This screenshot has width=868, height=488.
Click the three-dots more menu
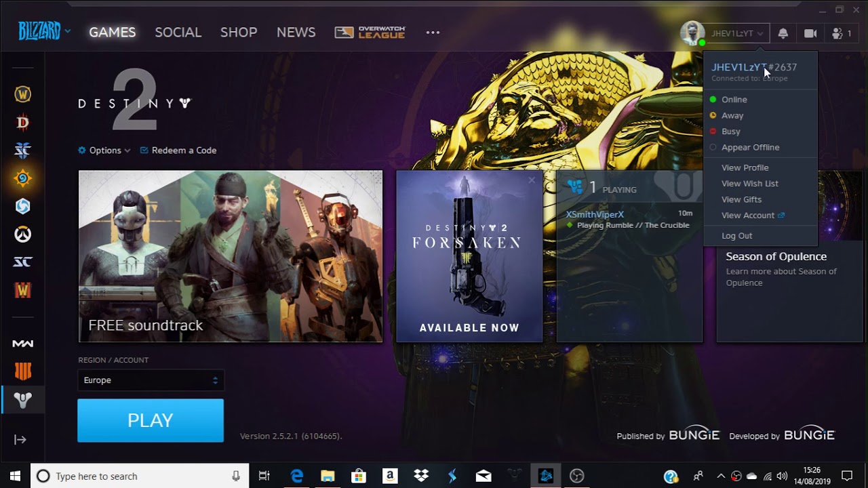pyautogui.click(x=433, y=33)
